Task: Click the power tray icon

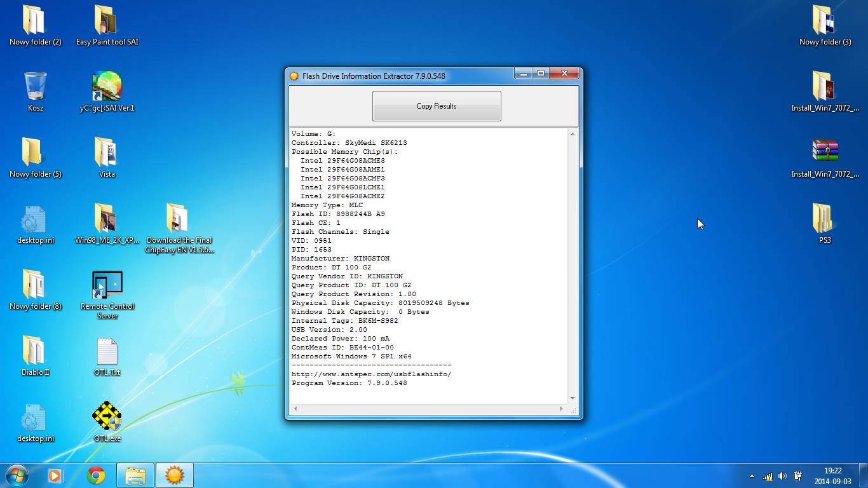Action: [x=797, y=476]
